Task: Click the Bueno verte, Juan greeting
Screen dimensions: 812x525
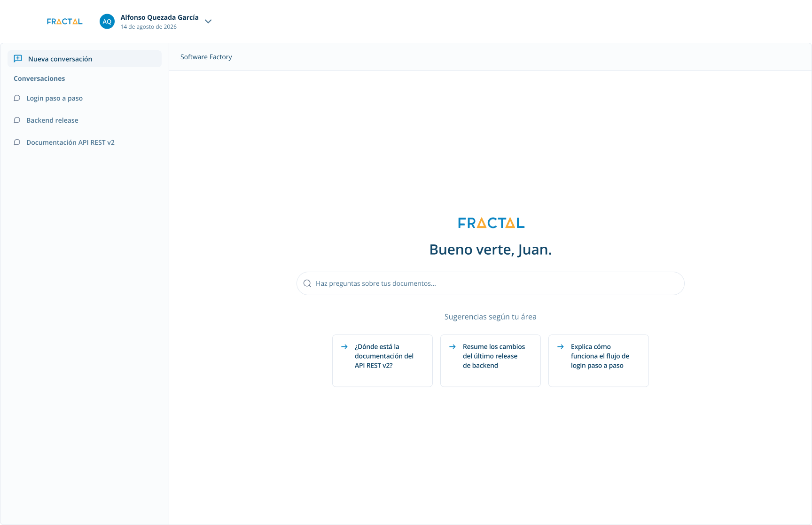Action: point(491,250)
